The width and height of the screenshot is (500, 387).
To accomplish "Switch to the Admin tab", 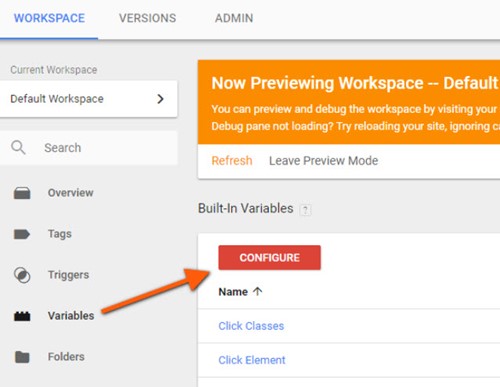I will pyautogui.click(x=234, y=18).
